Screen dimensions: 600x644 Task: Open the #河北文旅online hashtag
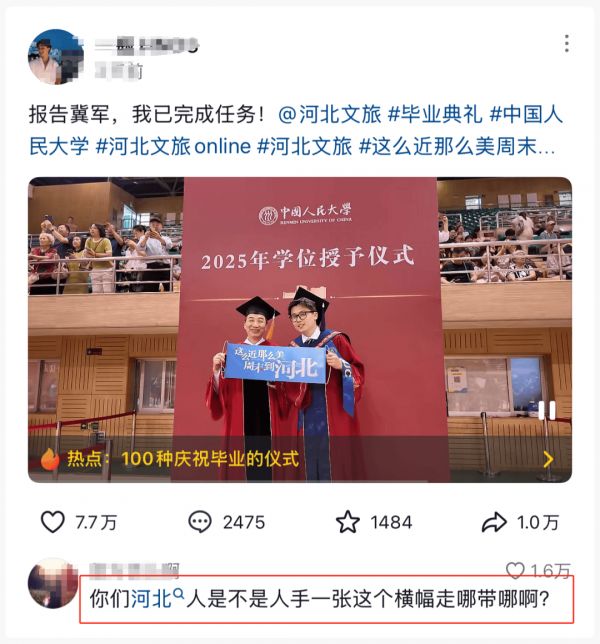(x=173, y=146)
